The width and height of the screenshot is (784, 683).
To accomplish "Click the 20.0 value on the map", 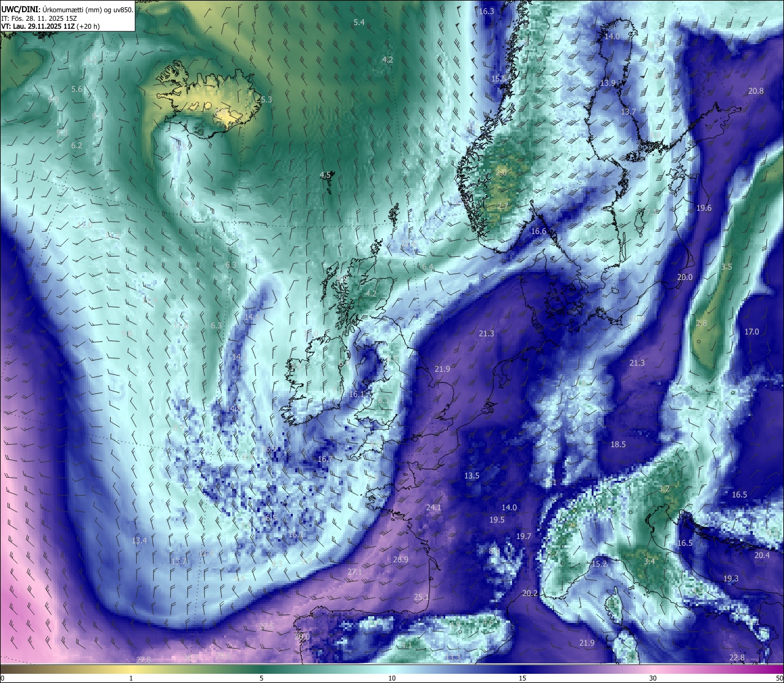I will point(685,277).
